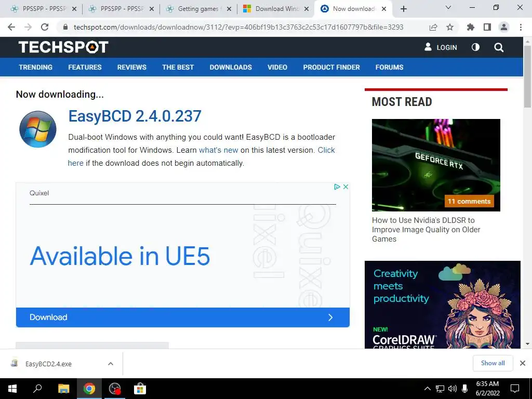Switch to the Download Windows tab

[x=276, y=9]
